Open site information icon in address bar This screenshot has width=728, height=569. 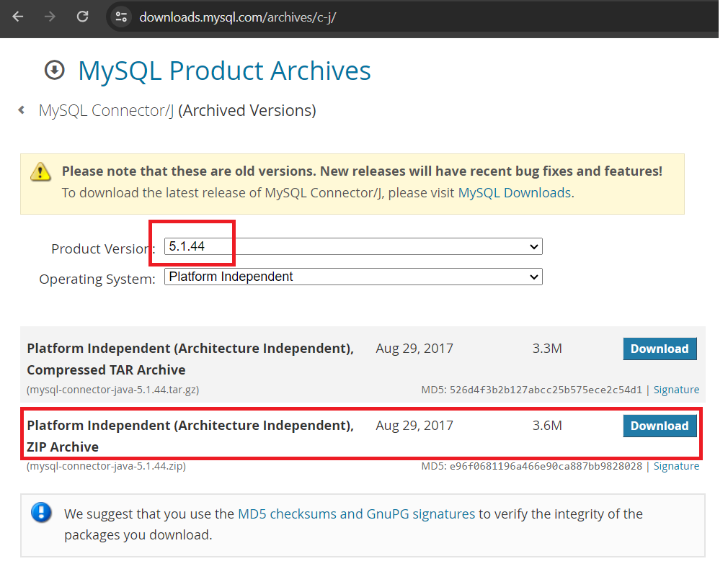[121, 17]
